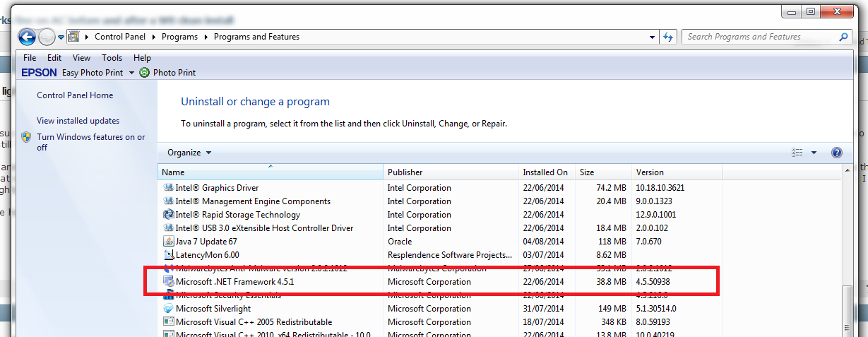Select Intel Rapid Storage Technology icon
The width and height of the screenshot is (868, 337).
click(168, 215)
